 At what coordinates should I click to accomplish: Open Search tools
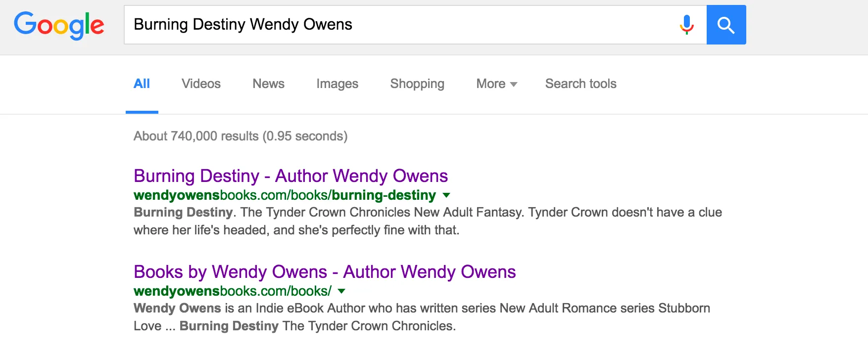(580, 84)
